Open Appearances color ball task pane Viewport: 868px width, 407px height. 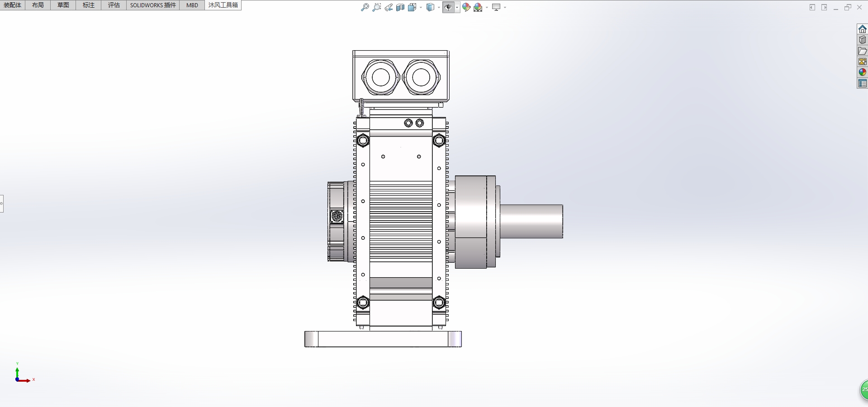coord(863,72)
